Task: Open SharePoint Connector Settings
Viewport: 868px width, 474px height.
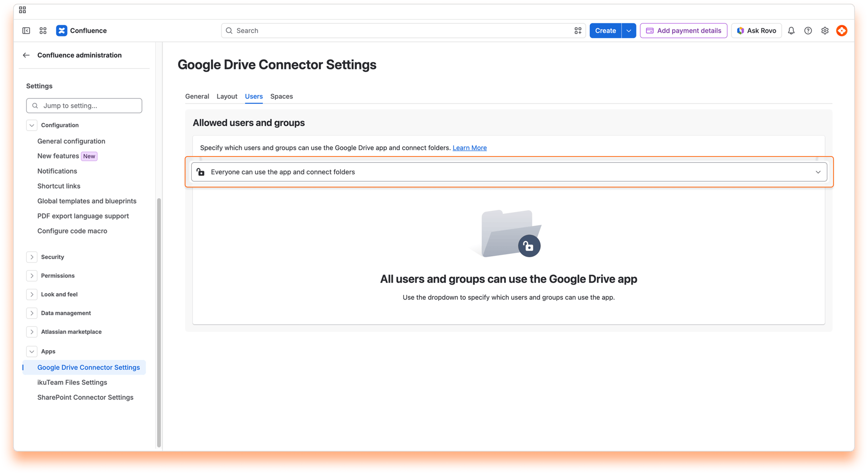Action: [x=85, y=397]
